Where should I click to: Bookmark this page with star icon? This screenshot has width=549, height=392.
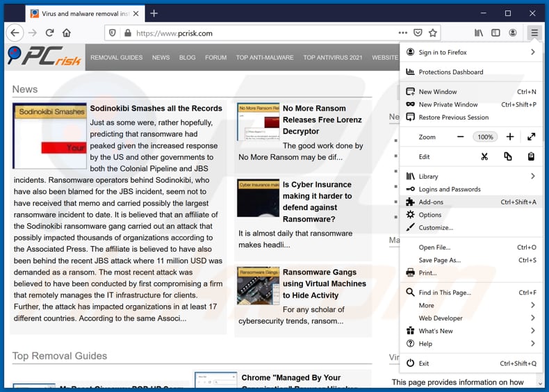coord(433,33)
